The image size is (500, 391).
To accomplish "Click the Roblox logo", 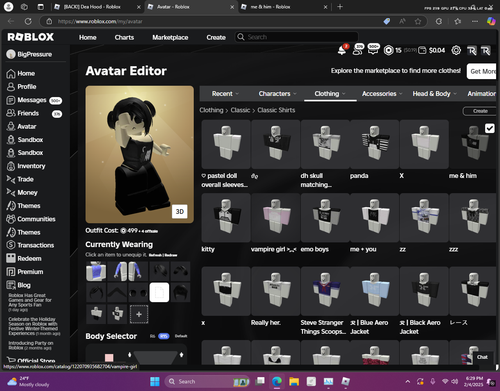I will click(x=30, y=37).
